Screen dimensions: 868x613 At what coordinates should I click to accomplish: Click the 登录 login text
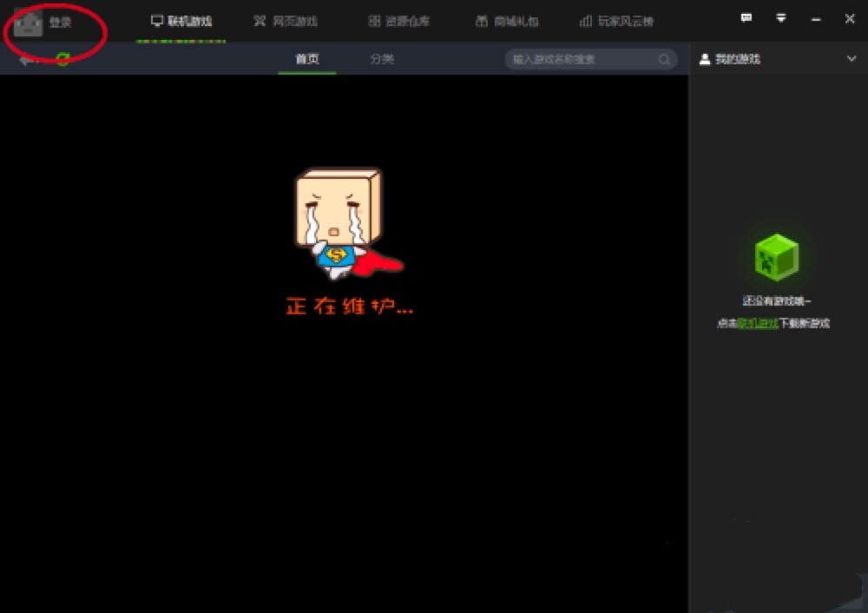point(61,23)
